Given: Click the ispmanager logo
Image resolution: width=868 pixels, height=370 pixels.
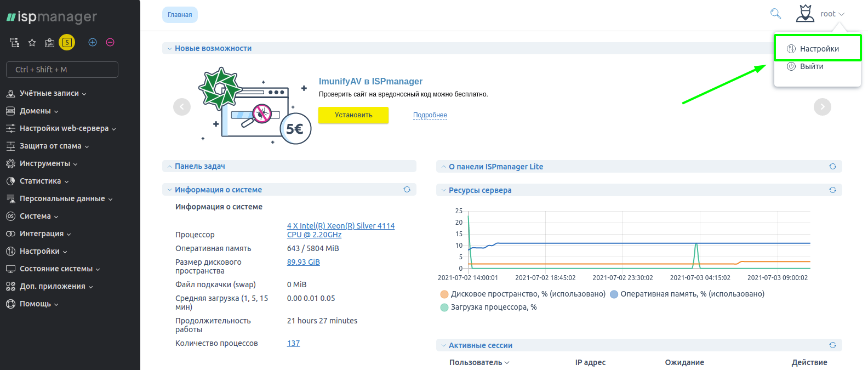Looking at the screenshot, I should pos(52,17).
